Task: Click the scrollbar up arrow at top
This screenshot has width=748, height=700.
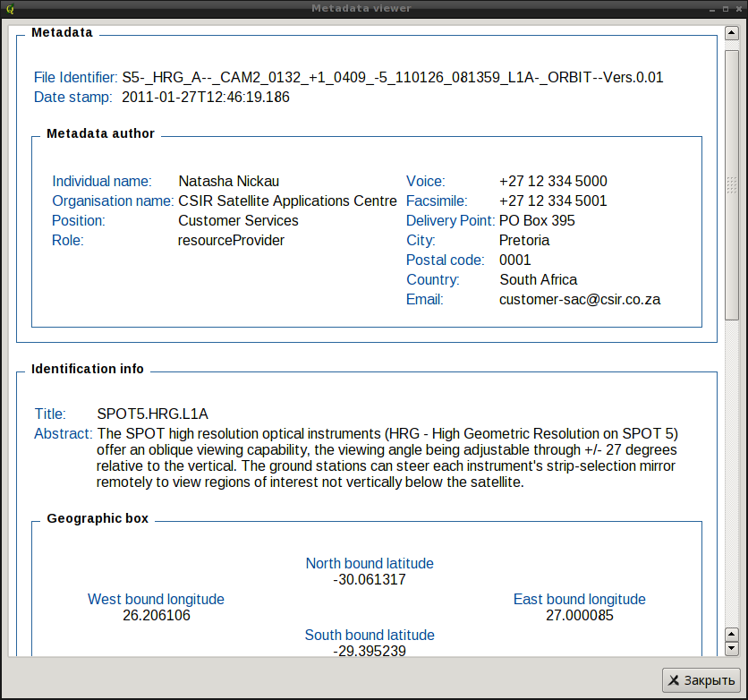Action: (731, 33)
